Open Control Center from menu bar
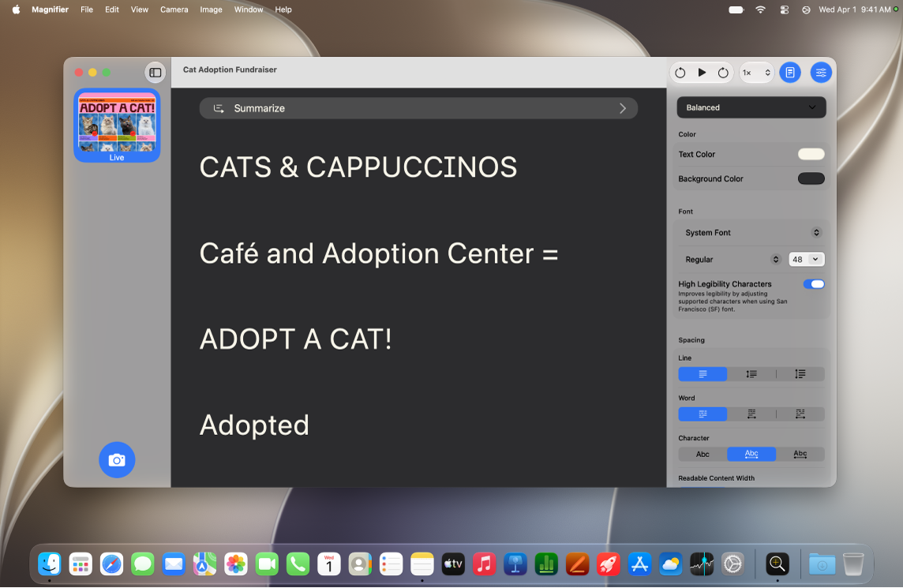 click(x=785, y=9)
